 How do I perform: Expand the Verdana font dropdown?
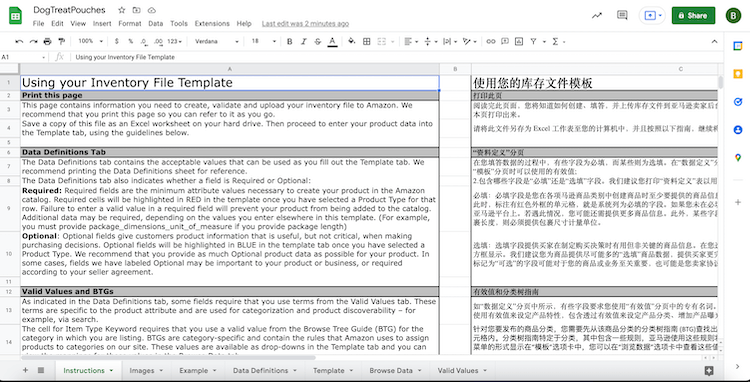click(x=217, y=42)
